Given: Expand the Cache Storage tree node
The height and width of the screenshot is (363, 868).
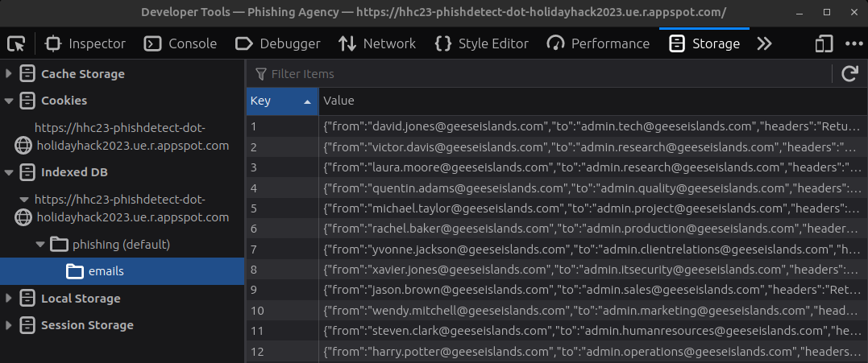Looking at the screenshot, I should click(9, 74).
